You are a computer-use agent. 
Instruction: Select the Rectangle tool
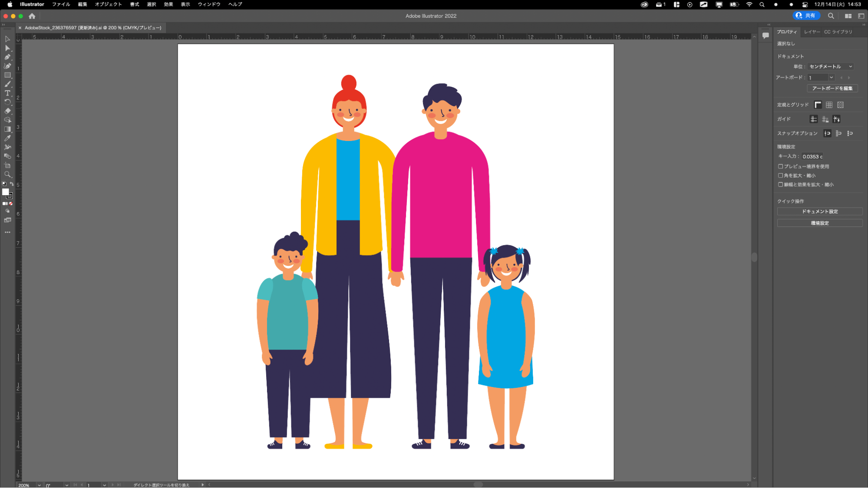(7, 75)
